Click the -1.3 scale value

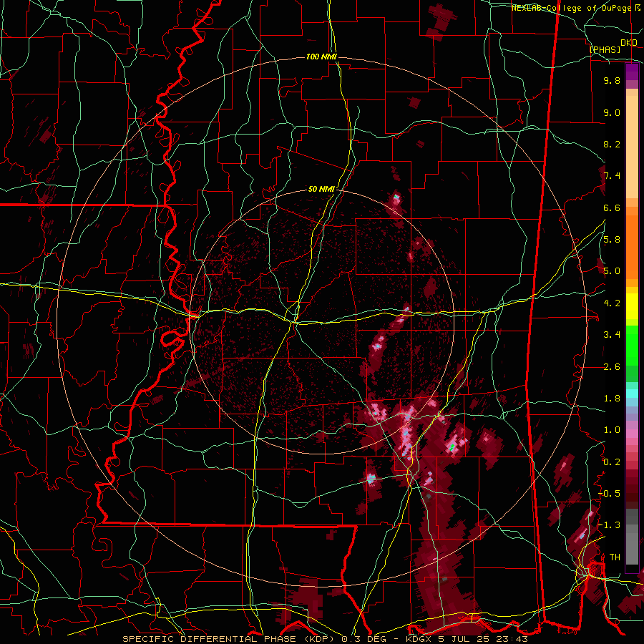610,525
